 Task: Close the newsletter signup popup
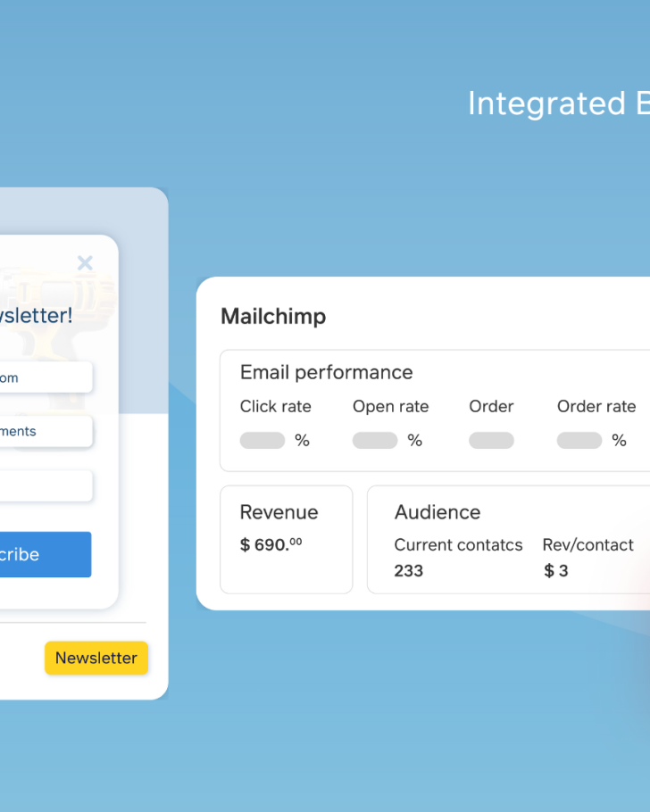pos(85,262)
